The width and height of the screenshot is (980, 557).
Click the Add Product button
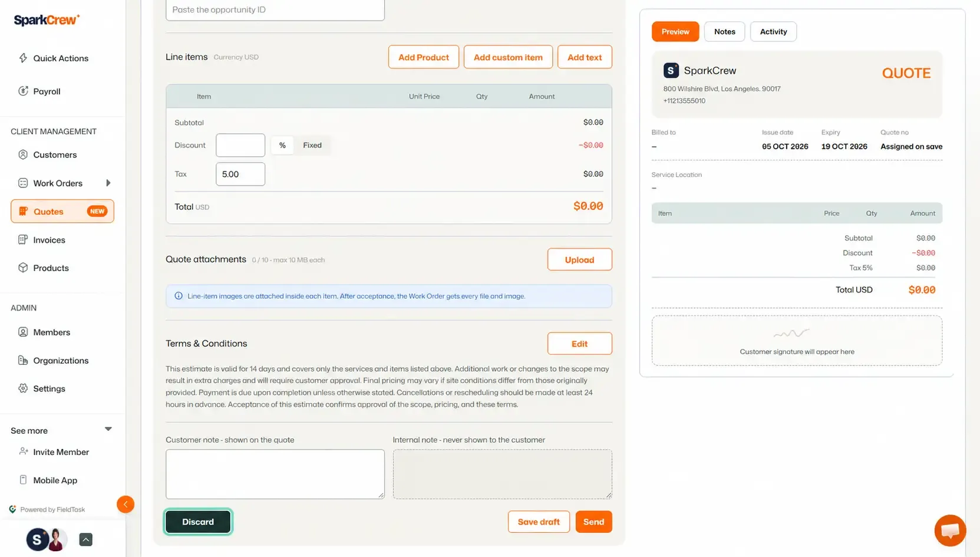tap(424, 57)
